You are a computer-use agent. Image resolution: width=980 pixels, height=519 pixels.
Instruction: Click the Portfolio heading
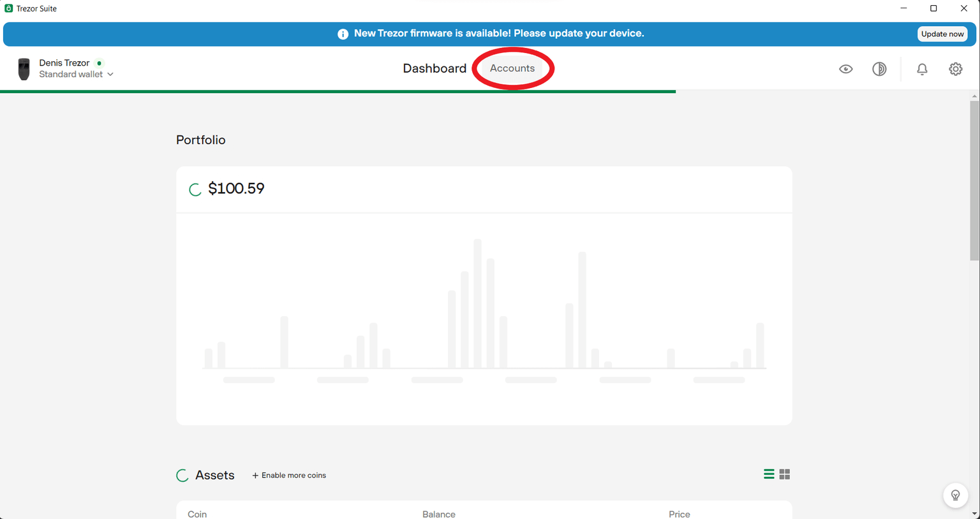pos(200,140)
